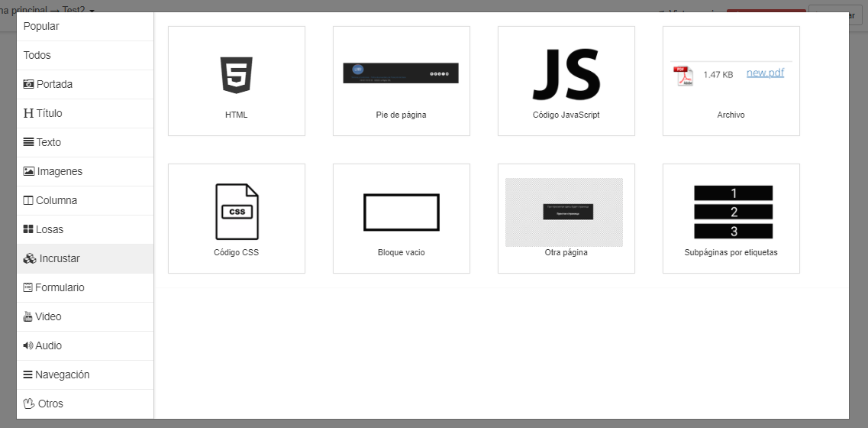Click the 1.47 KB file size text
868x428 pixels.
[x=718, y=74]
